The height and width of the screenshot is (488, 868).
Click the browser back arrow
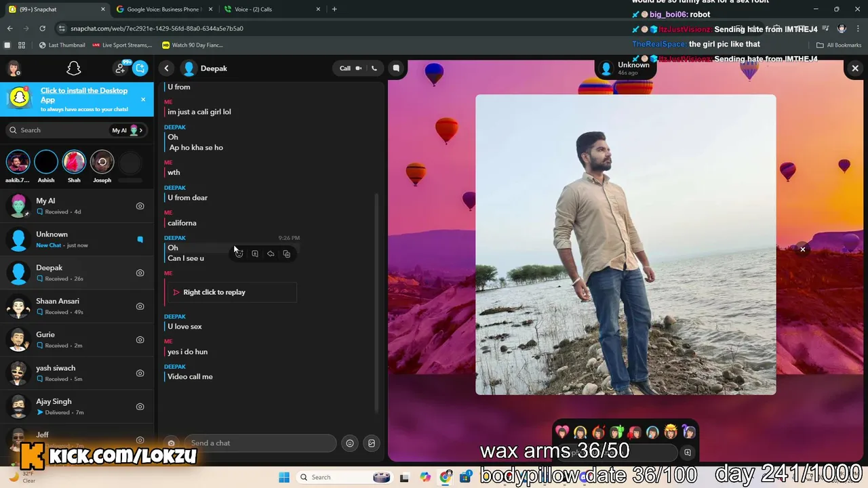pos(9,28)
